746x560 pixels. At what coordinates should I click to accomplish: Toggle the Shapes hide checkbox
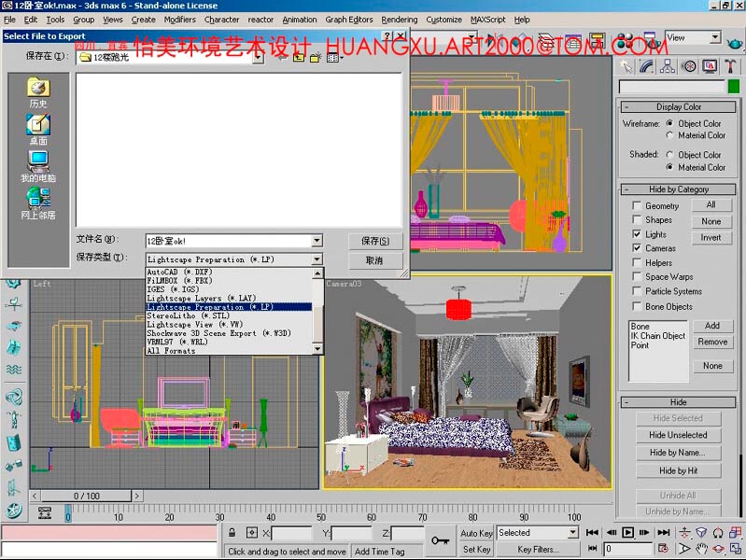coord(636,219)
